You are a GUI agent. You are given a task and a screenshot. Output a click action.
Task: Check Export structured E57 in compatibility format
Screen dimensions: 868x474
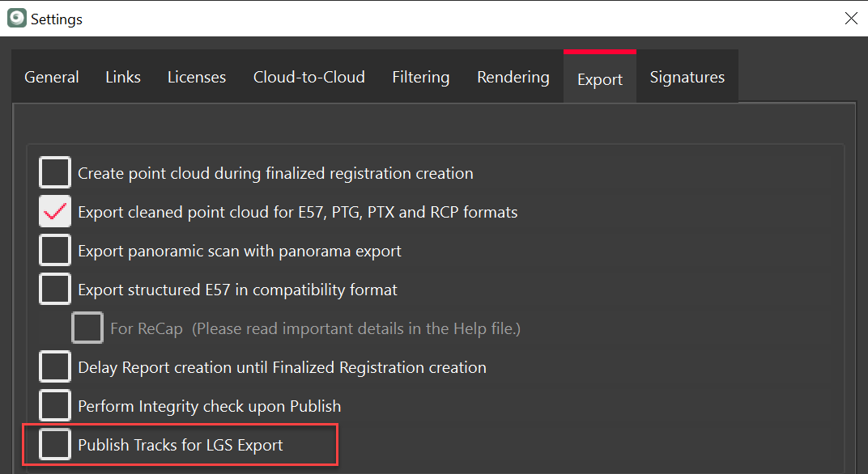click(x=55, y=290)
